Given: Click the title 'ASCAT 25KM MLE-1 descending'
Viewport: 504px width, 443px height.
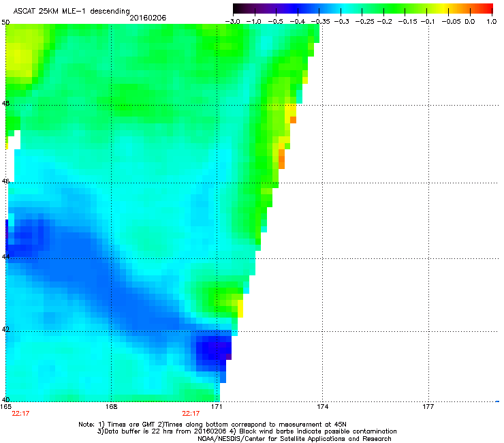Looking at the screenshot, I should pyautogui.click(x=72, y=11).
